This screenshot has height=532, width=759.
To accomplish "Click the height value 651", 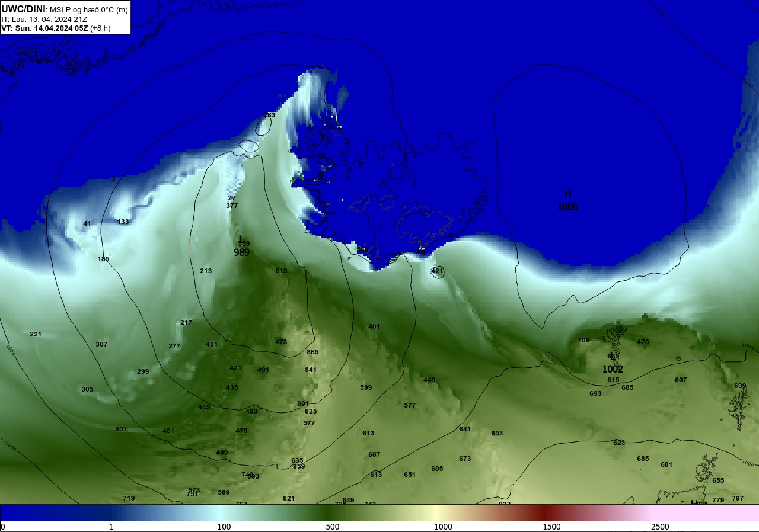I will pos(410,475).
